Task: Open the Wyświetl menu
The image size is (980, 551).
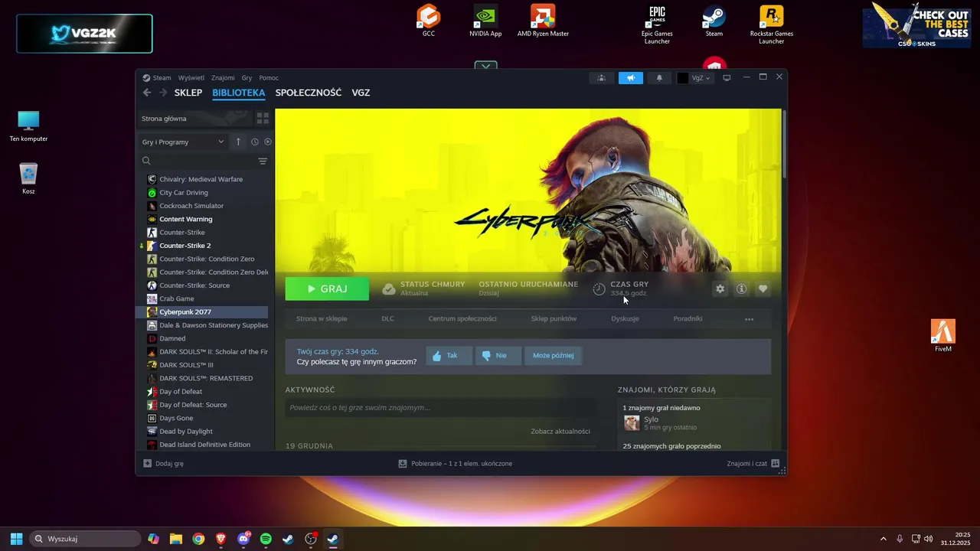Action: click(x=191, y=78)
